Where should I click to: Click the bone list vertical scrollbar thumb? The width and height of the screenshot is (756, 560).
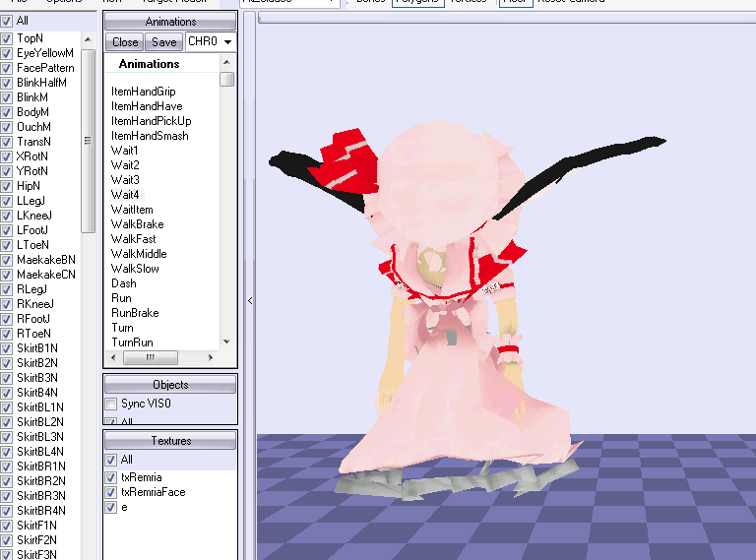coord(88,141)
